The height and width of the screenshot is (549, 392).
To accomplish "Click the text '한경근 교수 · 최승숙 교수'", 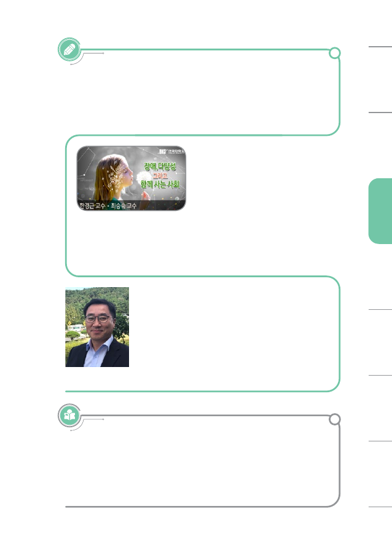I will pos(108,206).
